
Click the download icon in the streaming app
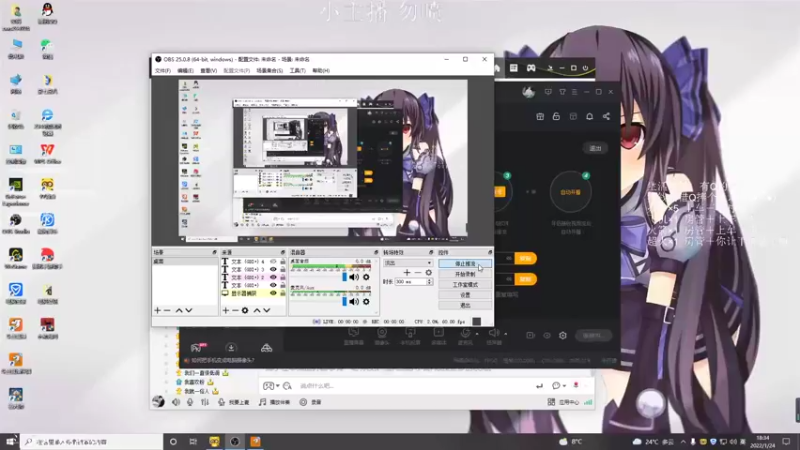[x=231, y=348]
